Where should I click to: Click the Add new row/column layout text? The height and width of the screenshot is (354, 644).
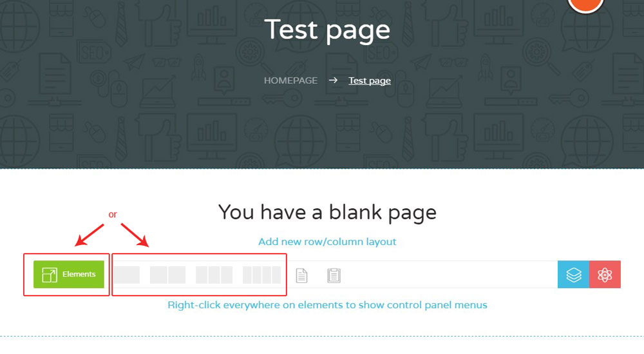click(327, 242)
